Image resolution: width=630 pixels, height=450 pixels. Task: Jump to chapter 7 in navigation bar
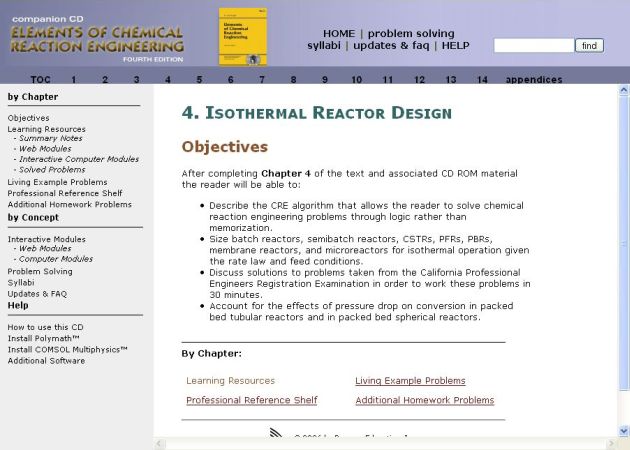(262, 80)
